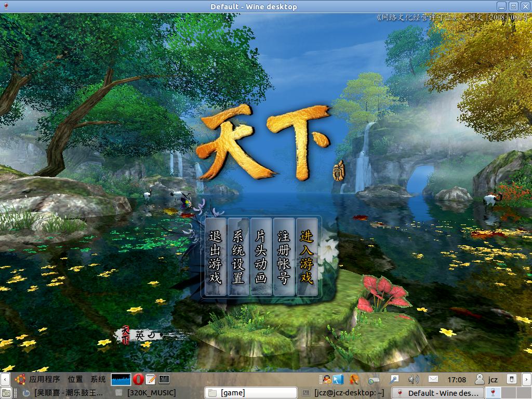Image resolution: width=532 pixels, height=399 pixels.
Task: Toggle the crescent moon half-width switch on IME bar
Action: [151, 335]
